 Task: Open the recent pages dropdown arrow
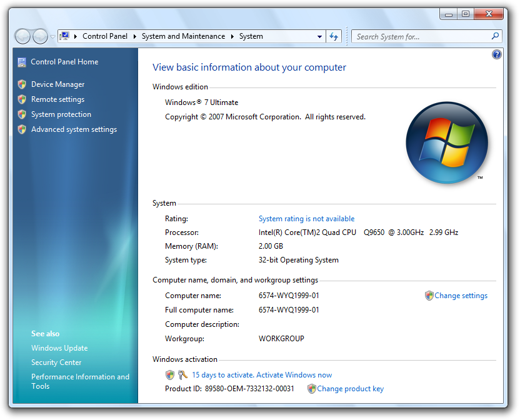click(52, 37)
